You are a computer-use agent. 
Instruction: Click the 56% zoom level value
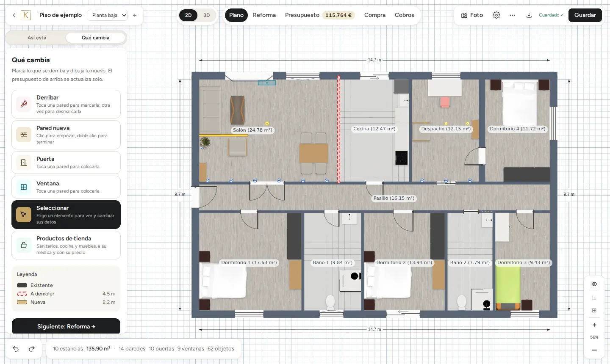[x=594, y=337]
